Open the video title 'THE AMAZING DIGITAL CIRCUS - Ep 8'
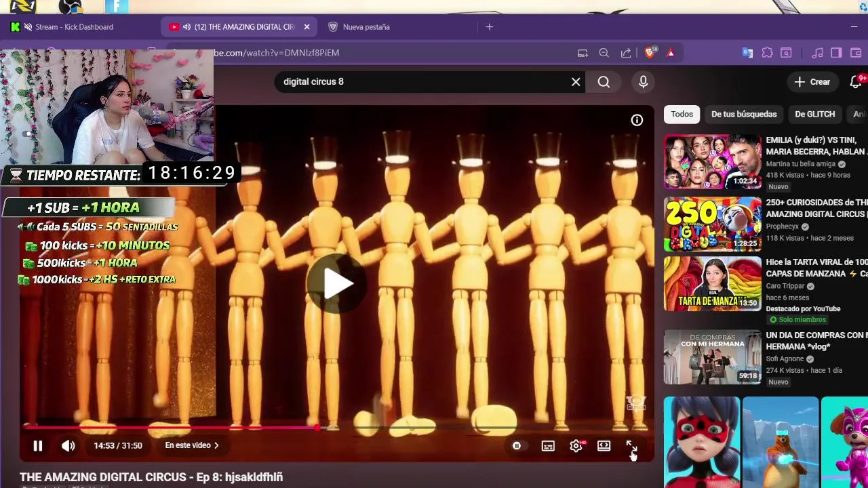 tap(151, 477)
